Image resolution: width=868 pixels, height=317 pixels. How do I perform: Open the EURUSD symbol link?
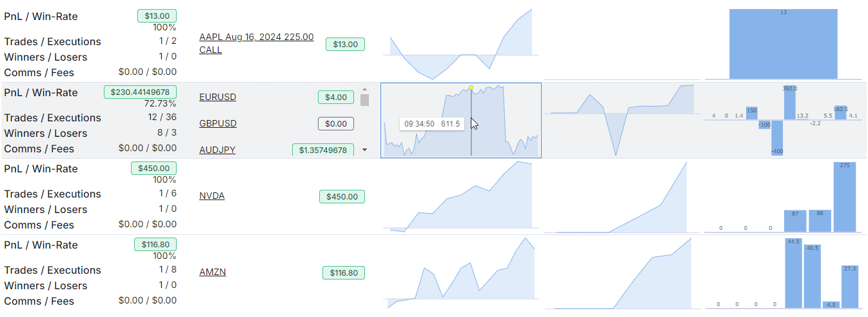click(x=217, y=97)
